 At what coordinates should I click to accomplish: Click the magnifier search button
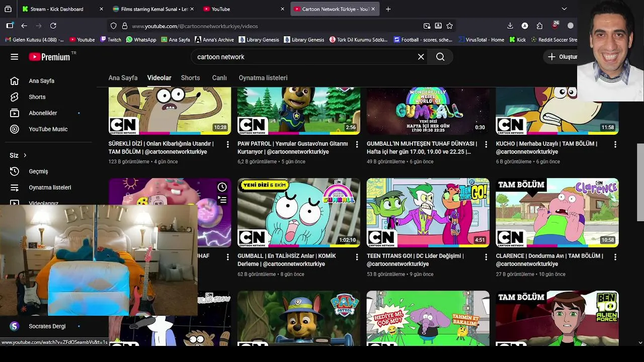pyautogui.click(x=440, y=57)
